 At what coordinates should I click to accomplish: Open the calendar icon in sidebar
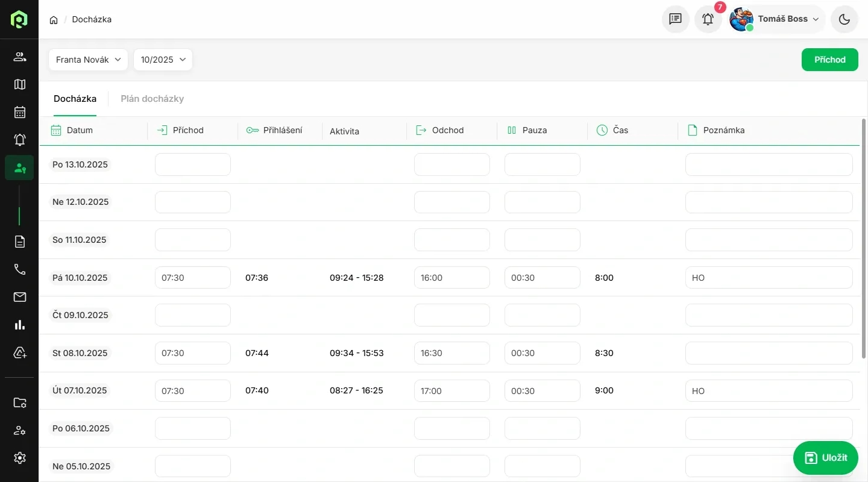(x=19, y=112)
